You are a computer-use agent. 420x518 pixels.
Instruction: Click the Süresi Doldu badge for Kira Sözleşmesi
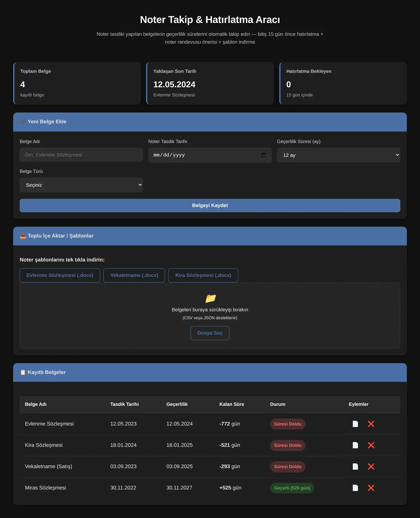[288, 445]
